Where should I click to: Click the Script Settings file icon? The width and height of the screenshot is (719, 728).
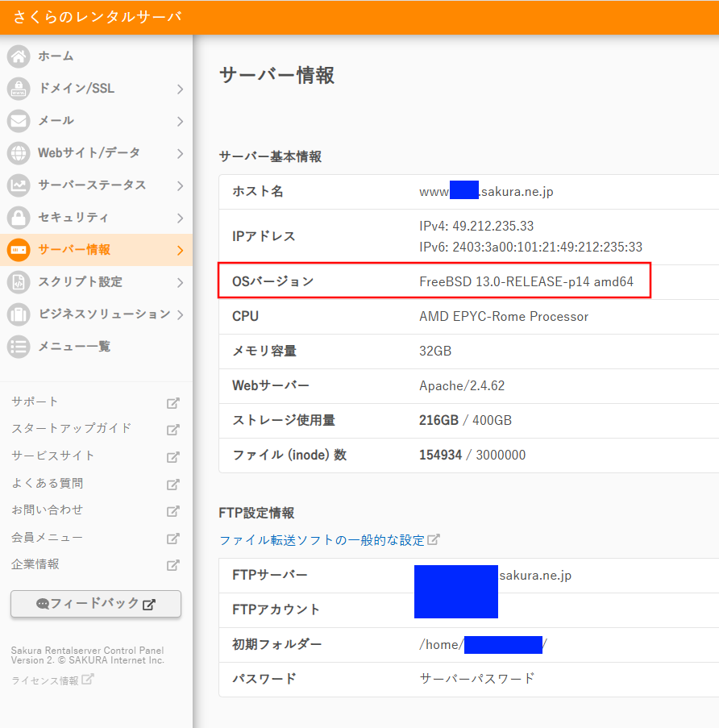[x=19, y=282]
